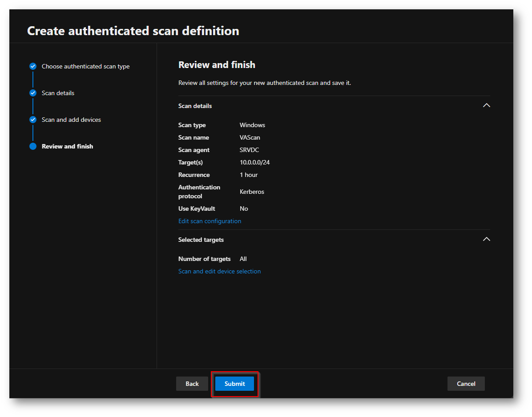
Task: Click the Submit button
Action: click(x=234, y=384)
